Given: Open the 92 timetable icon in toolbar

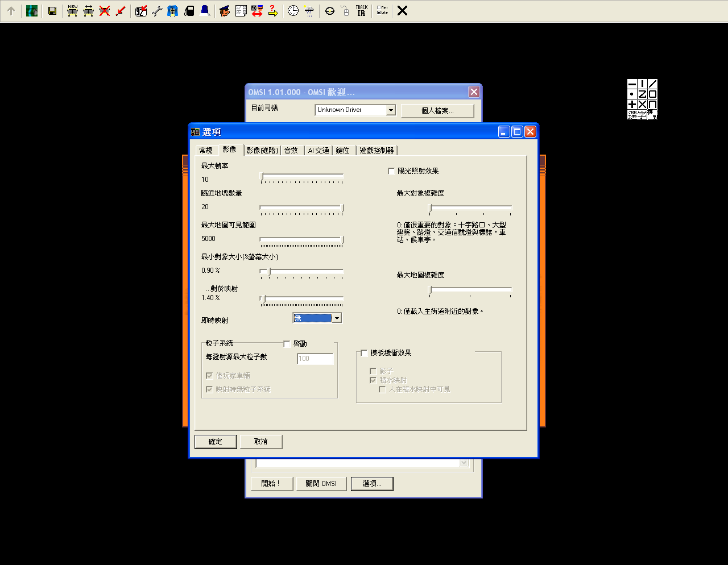Looking at the screenshot, I should click(x=141, y=11).
